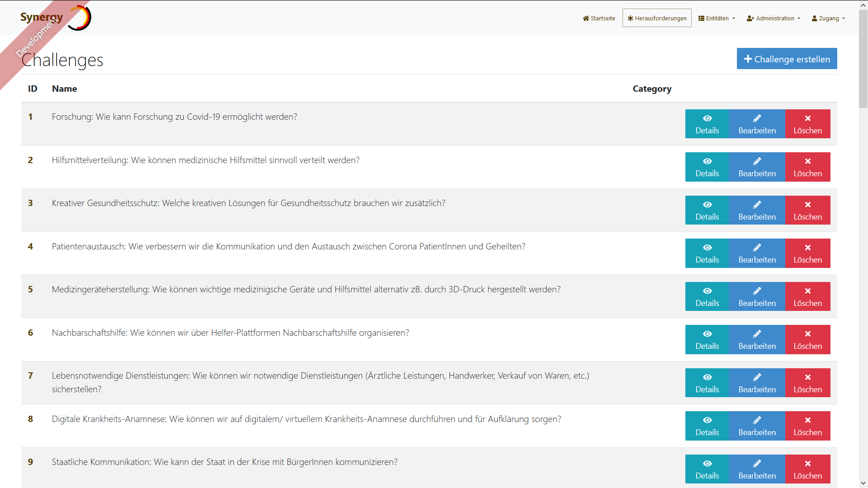Edit challenge 8 Digitale Krankheits-Anamnese
Image resolution: width=868 pixels, height=488 pixels.
757,426
